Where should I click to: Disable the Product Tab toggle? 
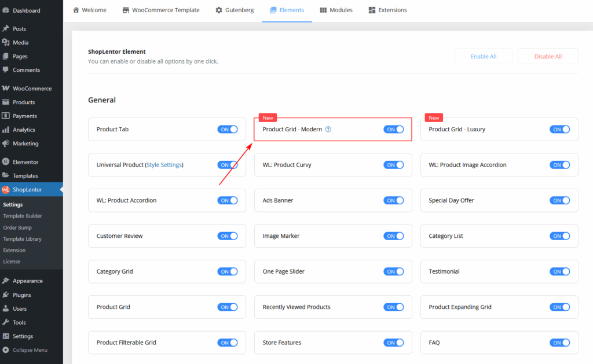[x=228, y=130]
